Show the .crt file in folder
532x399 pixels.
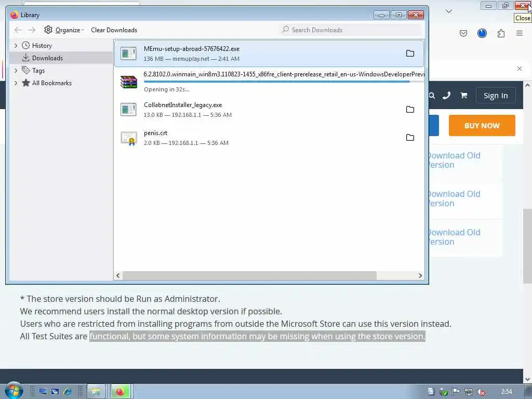tap(410, 137)
